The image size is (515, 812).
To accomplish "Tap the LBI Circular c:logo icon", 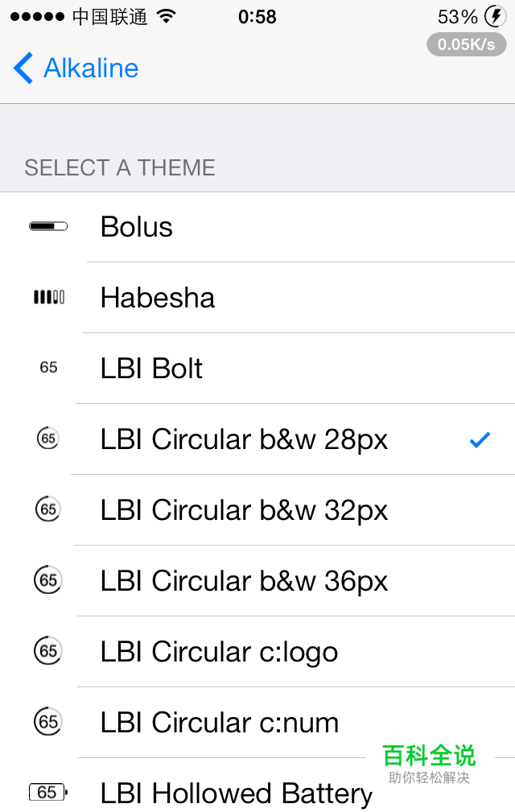I will [48, 650].
